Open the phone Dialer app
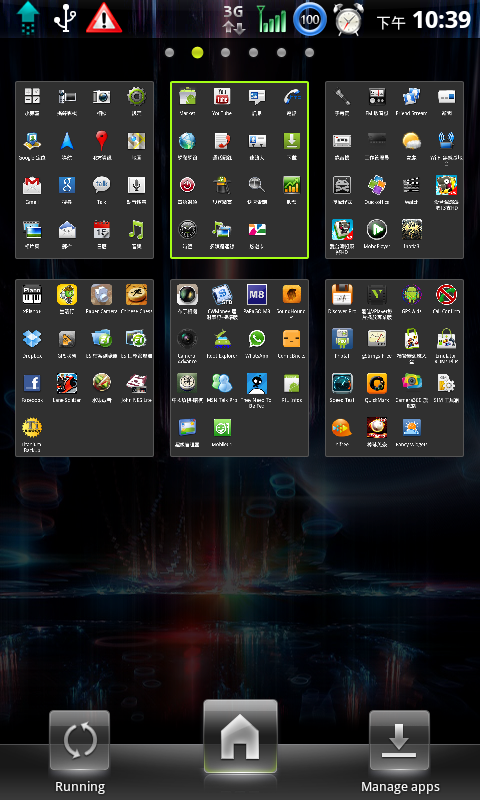 (x=291, y=96)
